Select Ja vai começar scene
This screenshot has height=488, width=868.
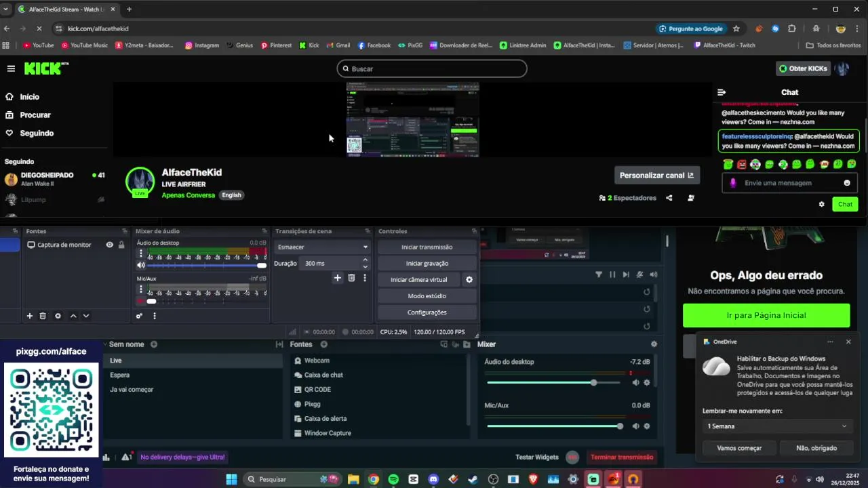[193, 390]
